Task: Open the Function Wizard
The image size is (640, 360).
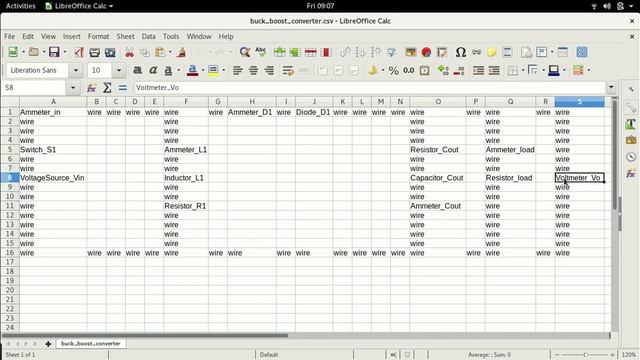Action: (x=91, y=88)
